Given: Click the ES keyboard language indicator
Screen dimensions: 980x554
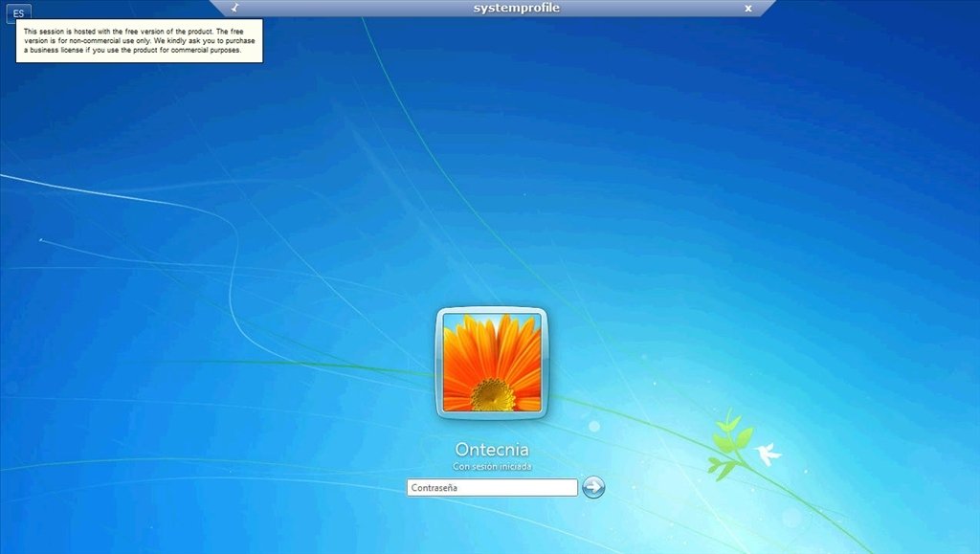Looking at the screenshot, I should (x=18, y=13).
